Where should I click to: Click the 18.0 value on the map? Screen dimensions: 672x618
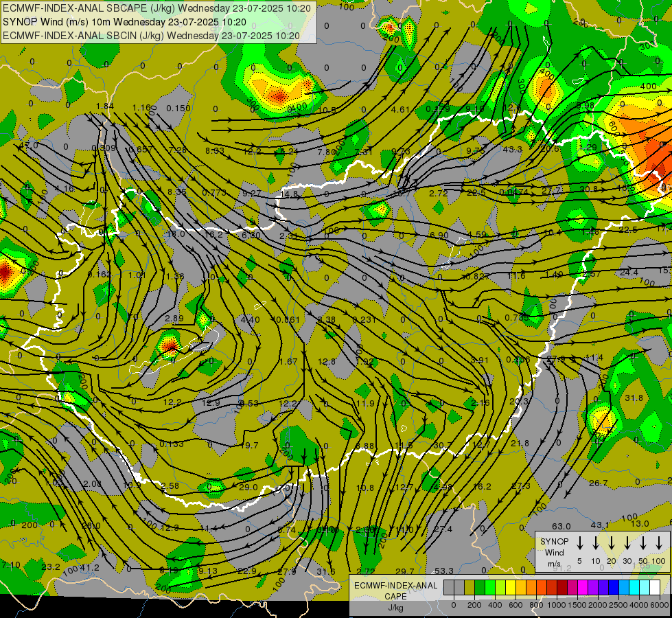pyautogui.click(x=176, y=233)
